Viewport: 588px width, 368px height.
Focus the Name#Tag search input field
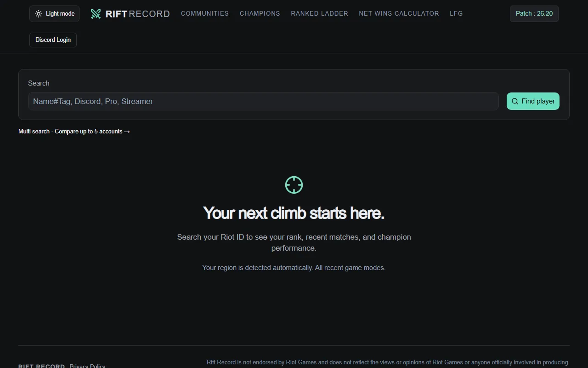(x=263, y=101)
